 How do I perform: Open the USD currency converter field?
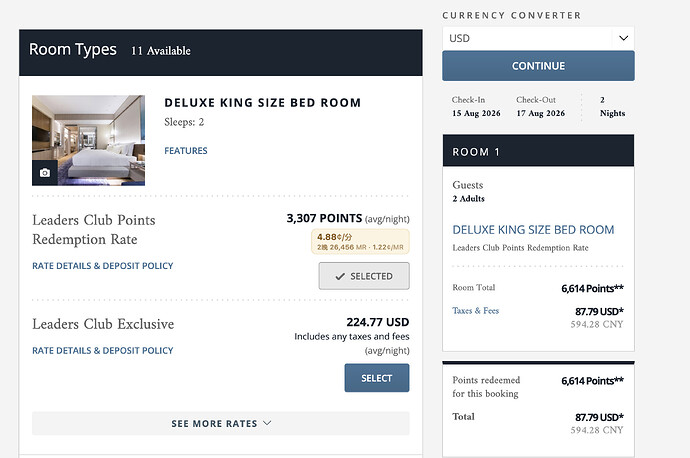(x=538, y=38)
